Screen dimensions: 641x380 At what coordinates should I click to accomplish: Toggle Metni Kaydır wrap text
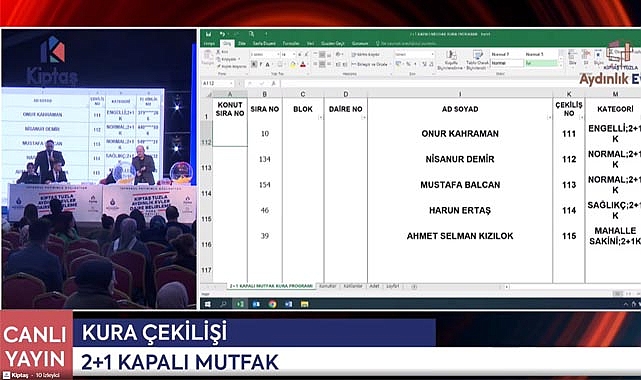[366, 54]
